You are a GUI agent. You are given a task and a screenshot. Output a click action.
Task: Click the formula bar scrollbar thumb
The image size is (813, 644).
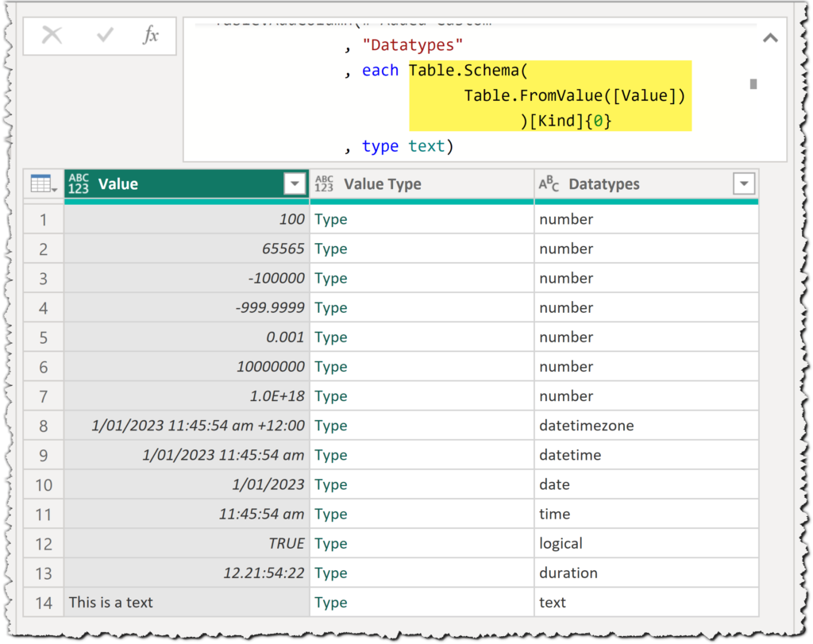point(753,84)
